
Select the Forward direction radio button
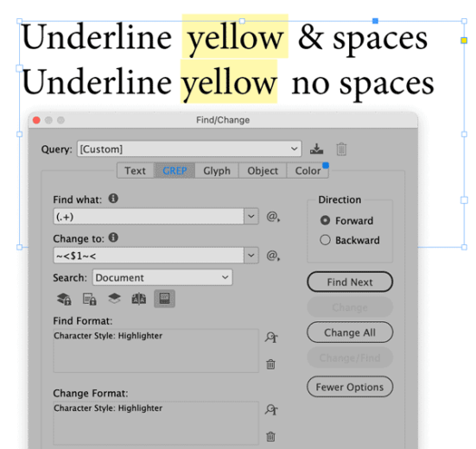point(325,220)
